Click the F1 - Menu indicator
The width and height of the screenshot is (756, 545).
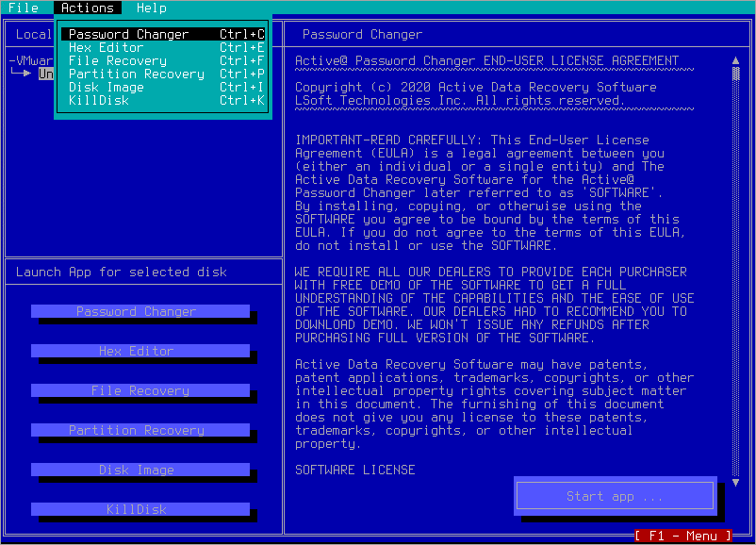point(683,536)
